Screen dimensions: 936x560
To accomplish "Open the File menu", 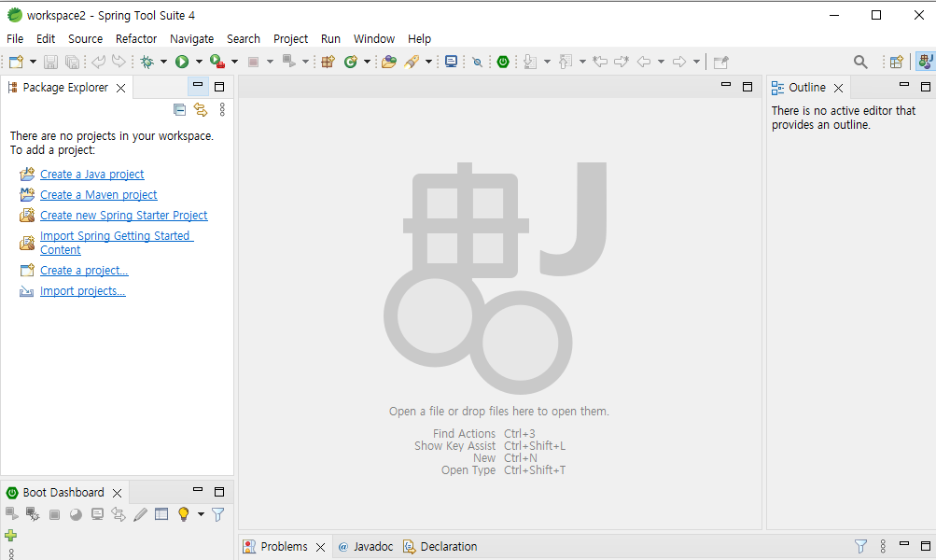I will coord(15,39).
